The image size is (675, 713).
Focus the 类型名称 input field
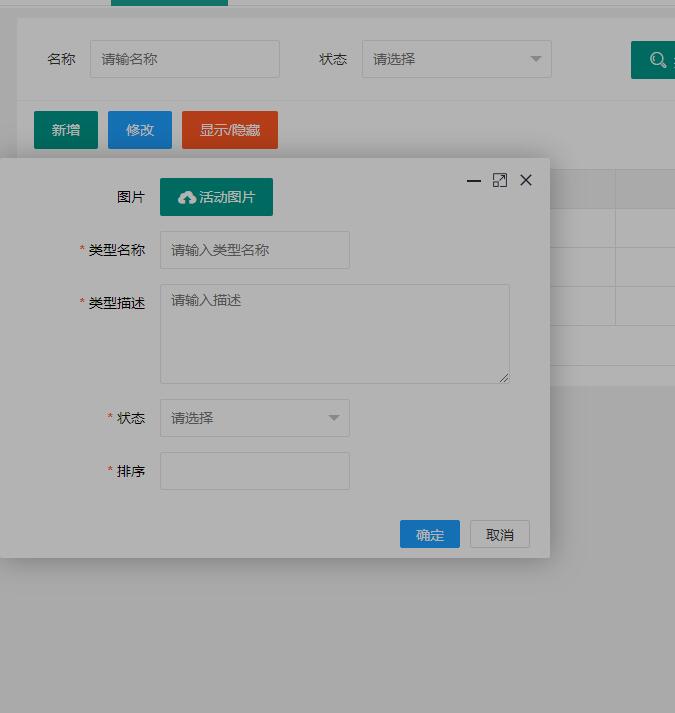tap(255, 250)
